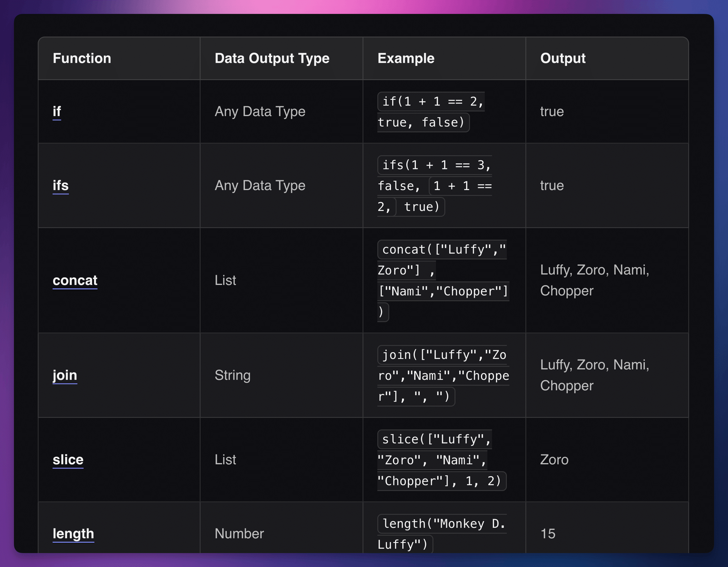
Task: Open the 'length' function link
Action: (x=73, y=533)
